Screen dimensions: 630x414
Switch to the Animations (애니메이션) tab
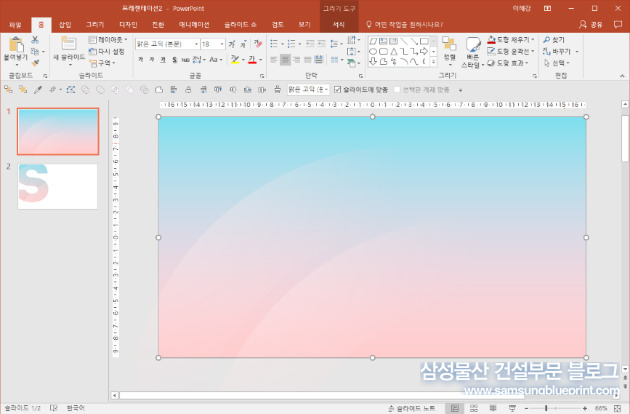click(x=194, y=25)
